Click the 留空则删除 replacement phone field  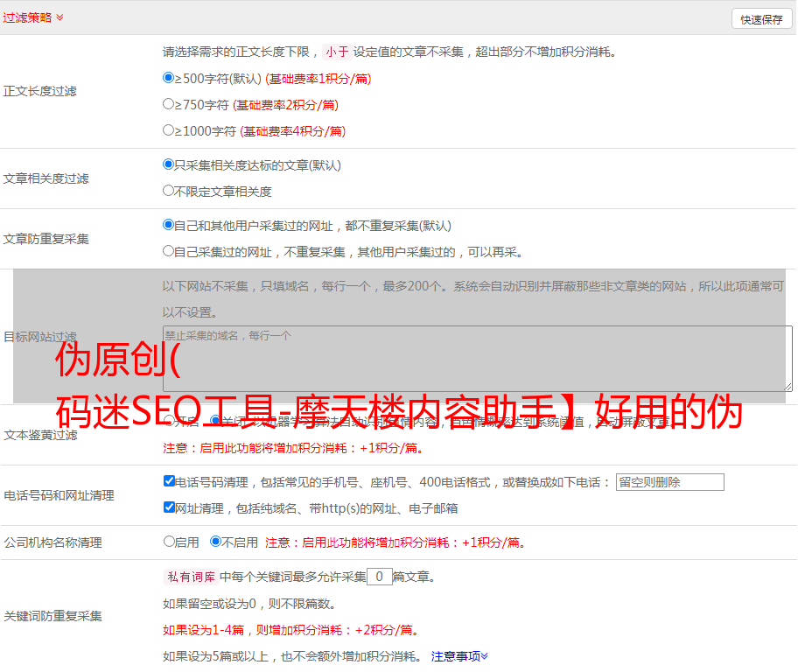pos(669,482)
